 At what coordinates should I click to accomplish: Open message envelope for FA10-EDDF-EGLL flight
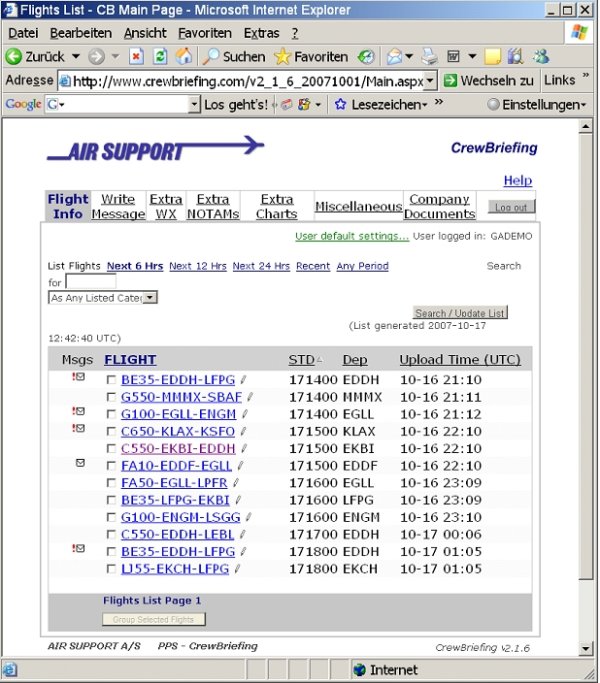click(x=80, y=463)
